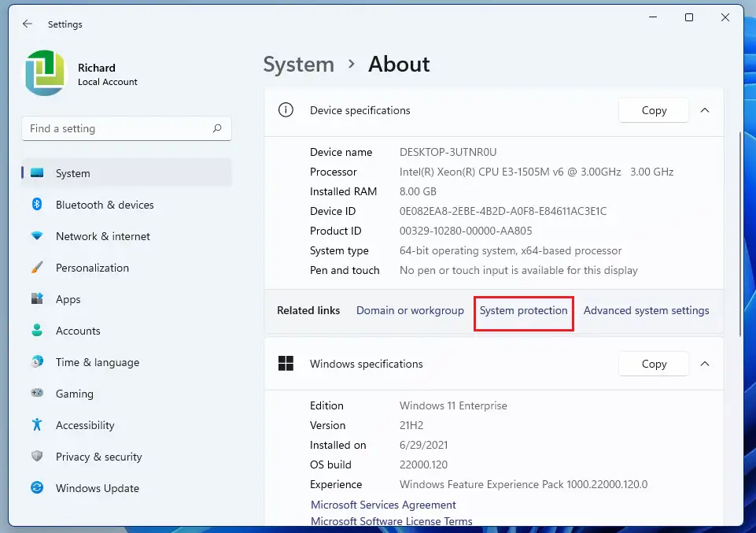Viewport: 756px width, 533px height.
Task: Click the OS build 22000.120 value
Action: pyautogui.click(x=423, y=465)
